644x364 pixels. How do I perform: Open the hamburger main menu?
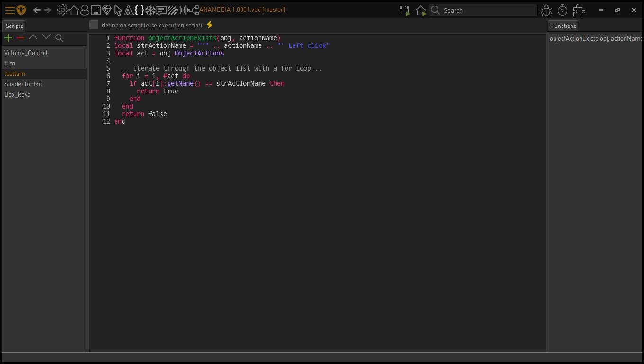coord(9,10)
